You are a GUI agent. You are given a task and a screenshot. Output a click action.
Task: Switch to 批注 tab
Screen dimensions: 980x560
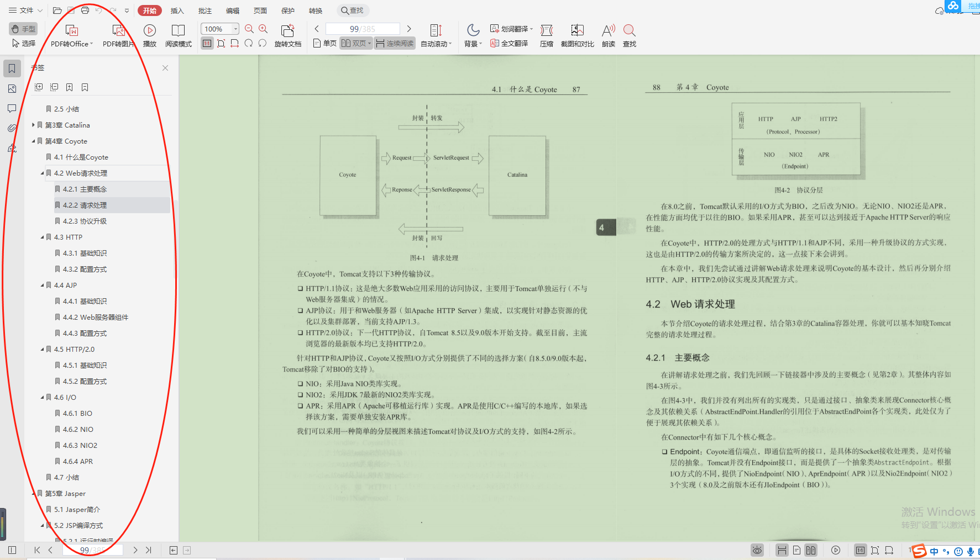click(205, 10)
